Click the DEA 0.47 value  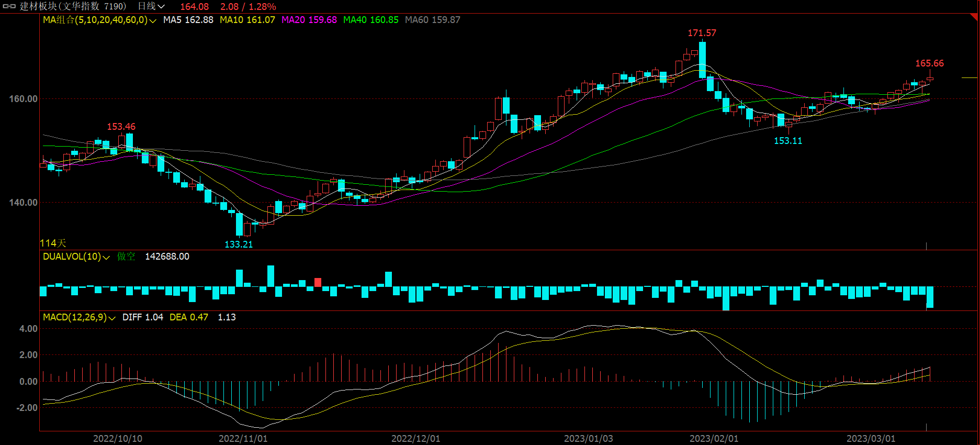pos(189,317)
